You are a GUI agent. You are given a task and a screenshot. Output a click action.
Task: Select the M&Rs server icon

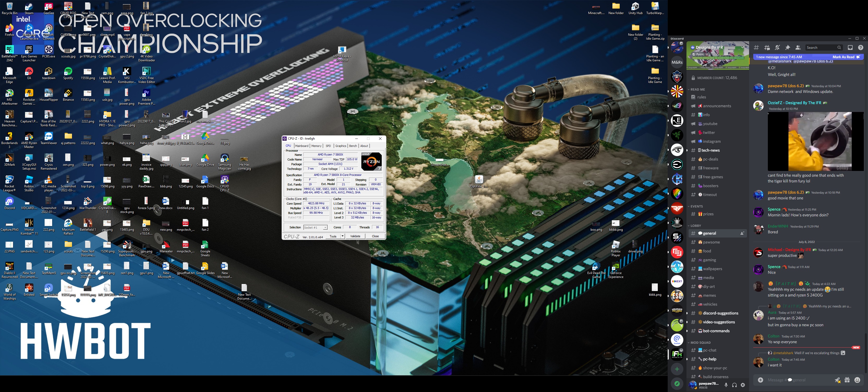pos(677,62)
